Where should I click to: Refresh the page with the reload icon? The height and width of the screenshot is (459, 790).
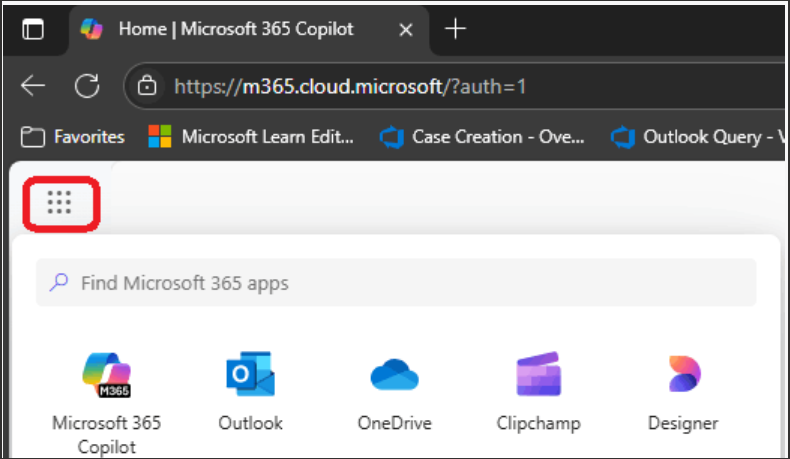[x=87, y=86]
